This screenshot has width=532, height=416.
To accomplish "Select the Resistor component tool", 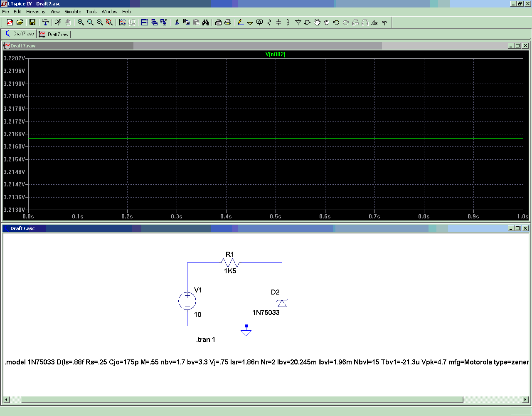I will coord(269,22).
